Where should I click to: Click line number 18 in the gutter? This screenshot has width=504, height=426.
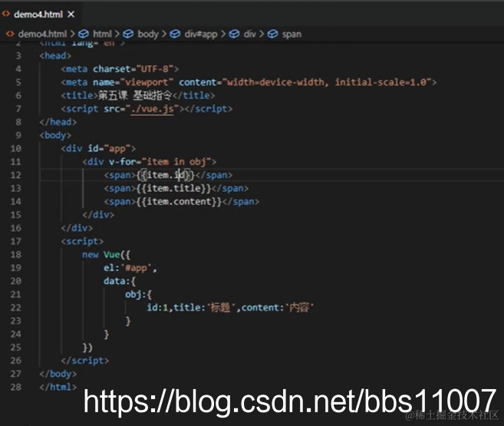(16, 255)
